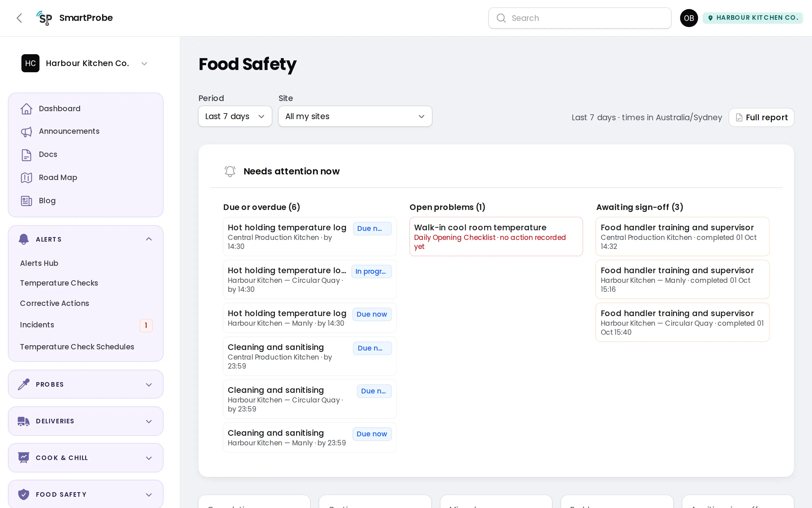Expand the Probes section
The width and height of the screenshot is (812, 508).
pos(85,384)
